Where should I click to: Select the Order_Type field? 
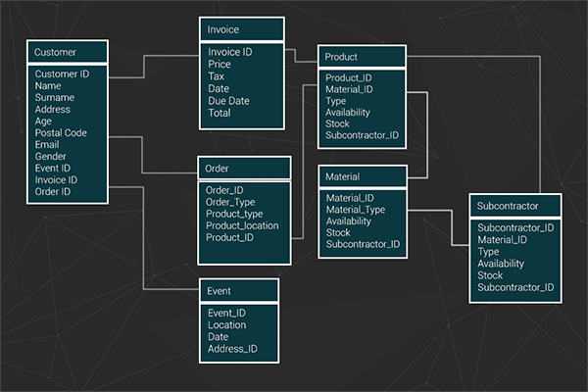click(230, 202)
